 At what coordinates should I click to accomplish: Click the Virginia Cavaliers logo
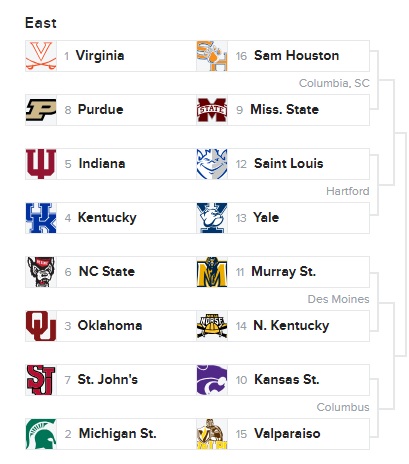click(x=41, y=56)
